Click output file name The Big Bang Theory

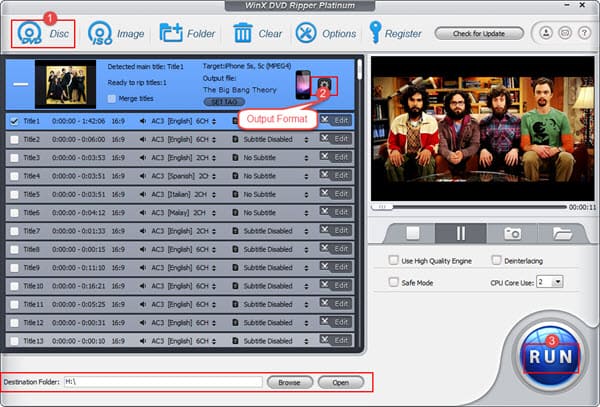240,90
